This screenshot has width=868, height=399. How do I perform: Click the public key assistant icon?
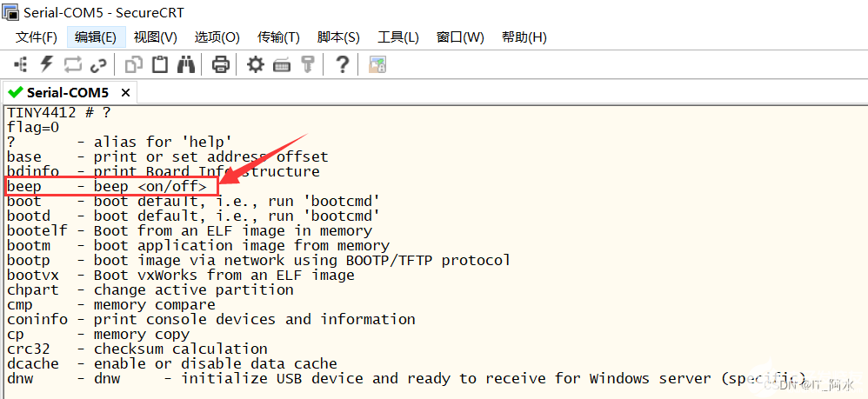(308, 65)
